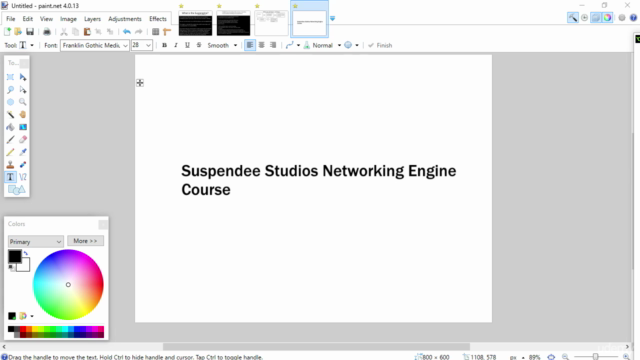Click the Undo arrow
This screenshot has height=360, width=640.
coord(127,32)
